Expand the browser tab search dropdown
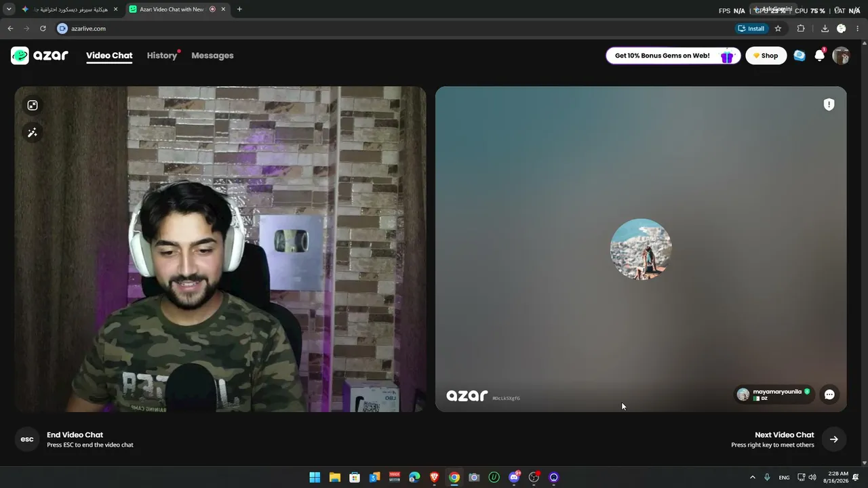868x488 pixels. tap(9, 9)
